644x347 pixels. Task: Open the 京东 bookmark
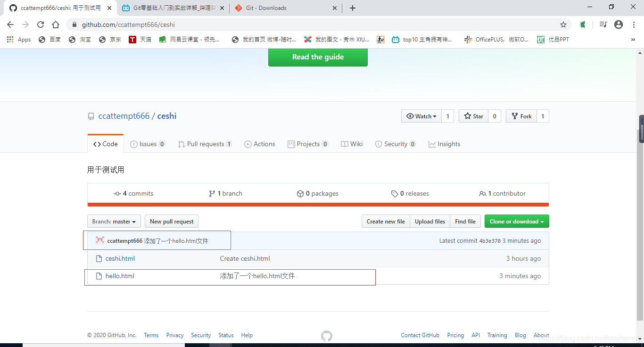point(110,40)
